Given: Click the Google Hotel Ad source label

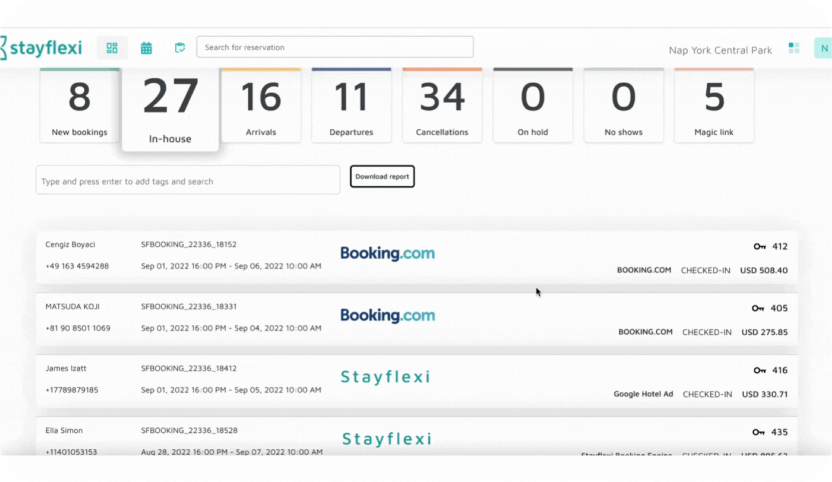Looking at the screenshot, I should (x=643, y=394).
